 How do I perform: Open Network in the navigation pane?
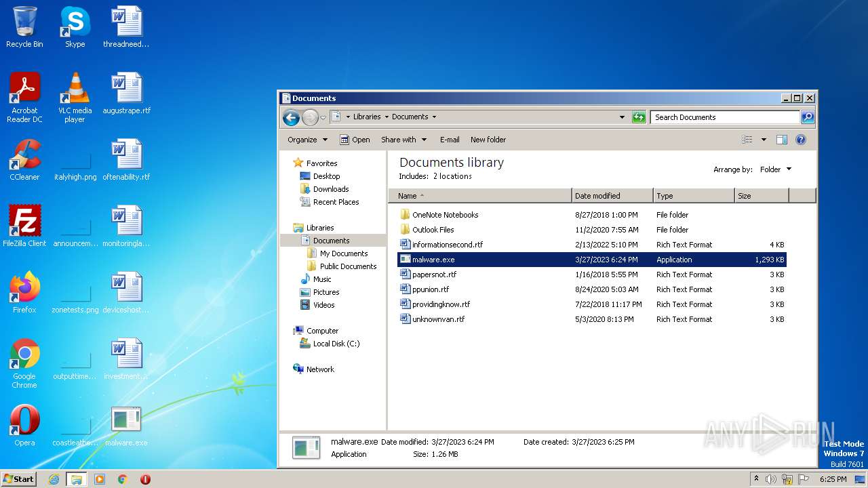313,369
